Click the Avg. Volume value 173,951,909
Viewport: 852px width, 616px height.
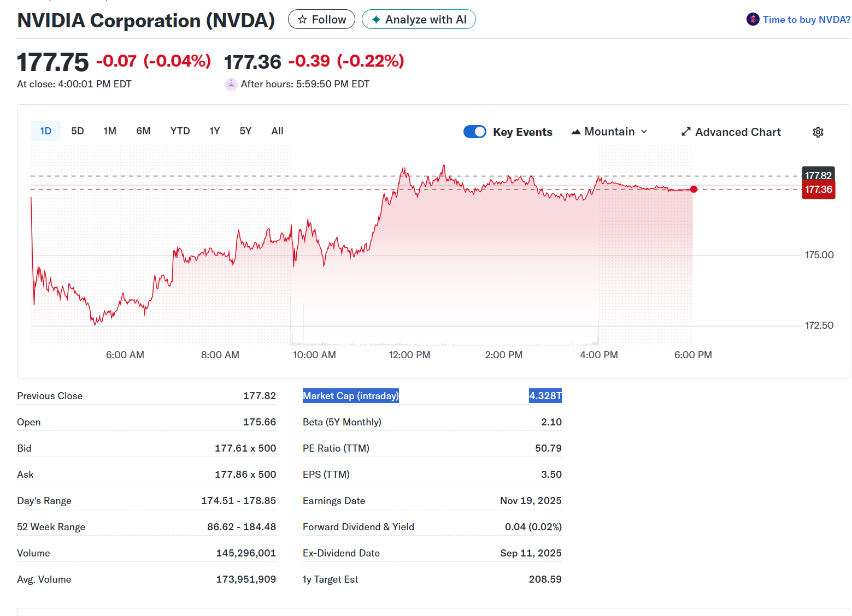pyautogui.click(x=246, y=579)
